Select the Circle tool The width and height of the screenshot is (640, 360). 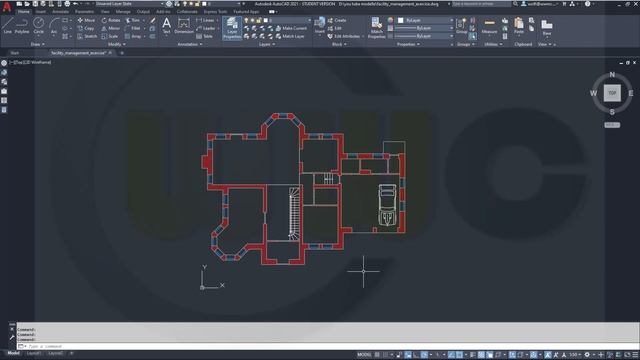click(38, 26)
